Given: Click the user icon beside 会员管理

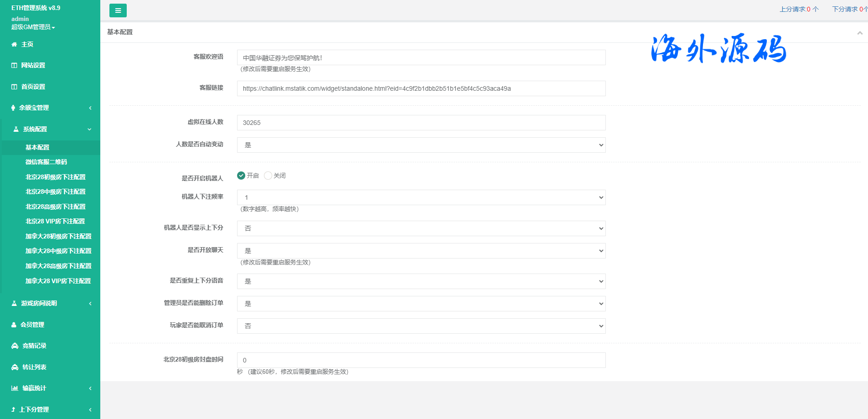Looking at the screenshot, I should pyautogui.click(x=14, y=325).
